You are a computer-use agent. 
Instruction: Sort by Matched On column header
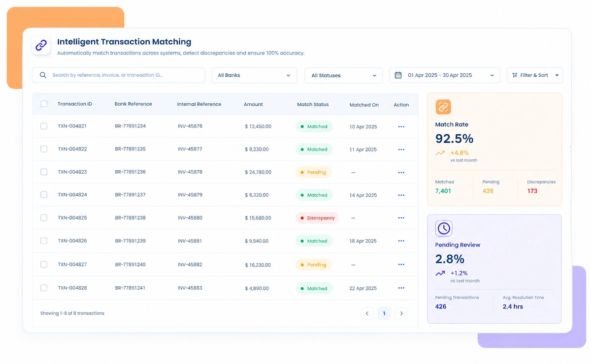[364, 105]
